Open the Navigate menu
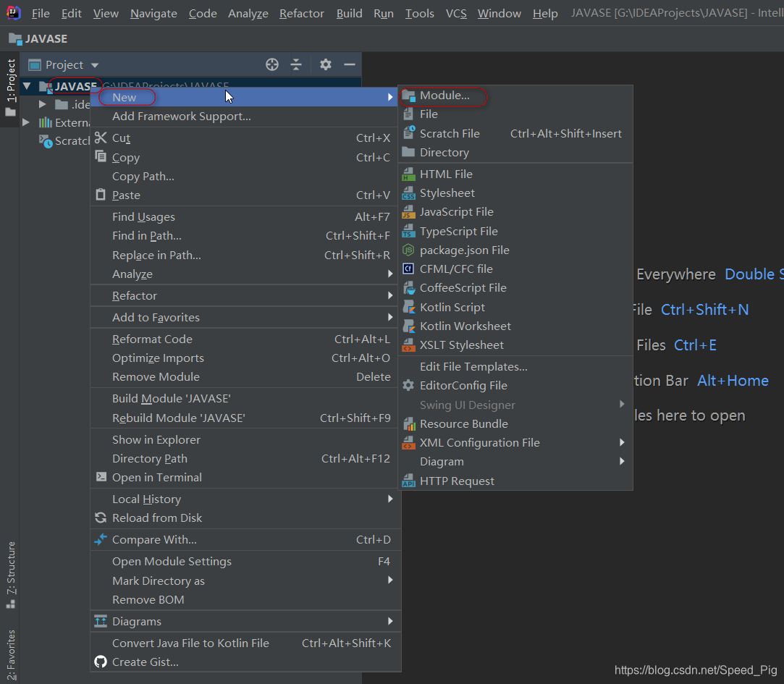The width and height of the screenshot is (784, 684). [153, 14]
